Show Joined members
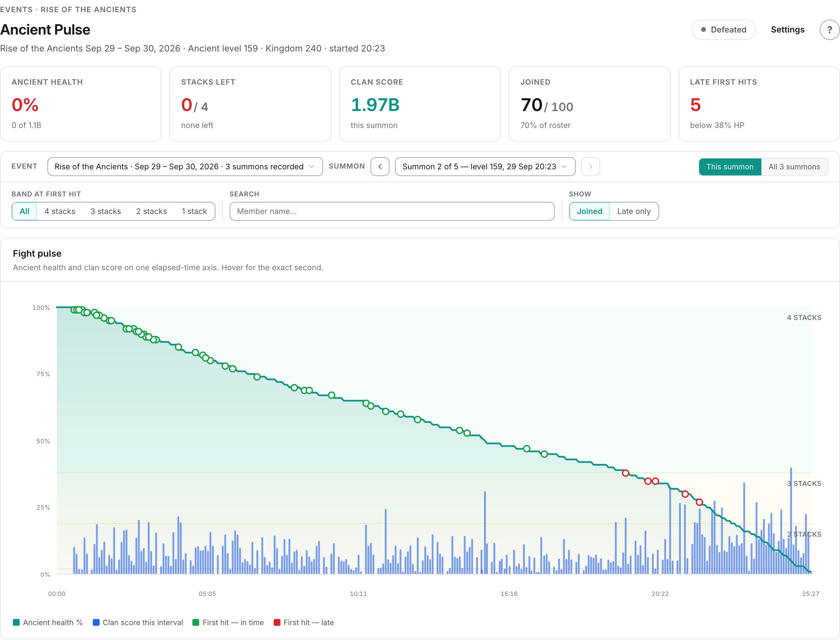 click(x=589, y=211)
